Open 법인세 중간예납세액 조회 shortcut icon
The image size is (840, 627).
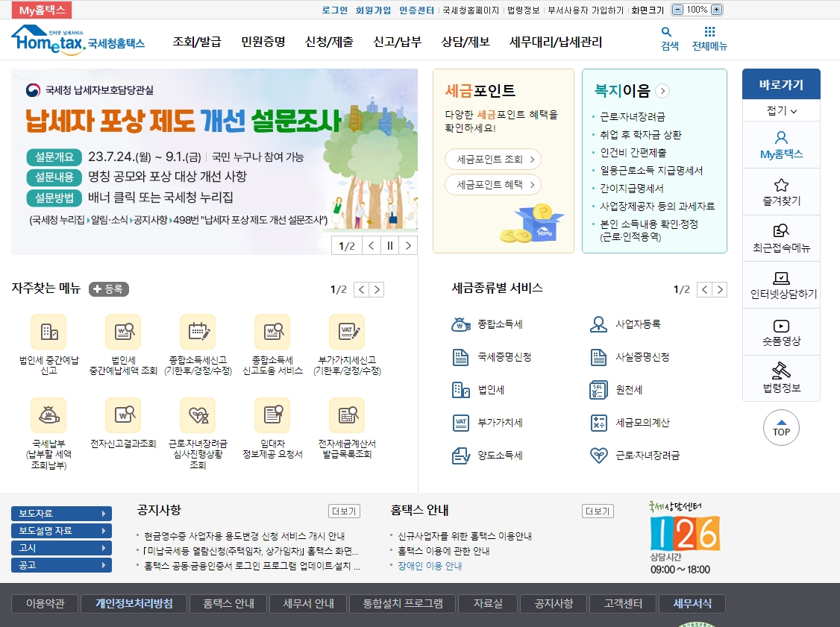[x=123, y=332]
